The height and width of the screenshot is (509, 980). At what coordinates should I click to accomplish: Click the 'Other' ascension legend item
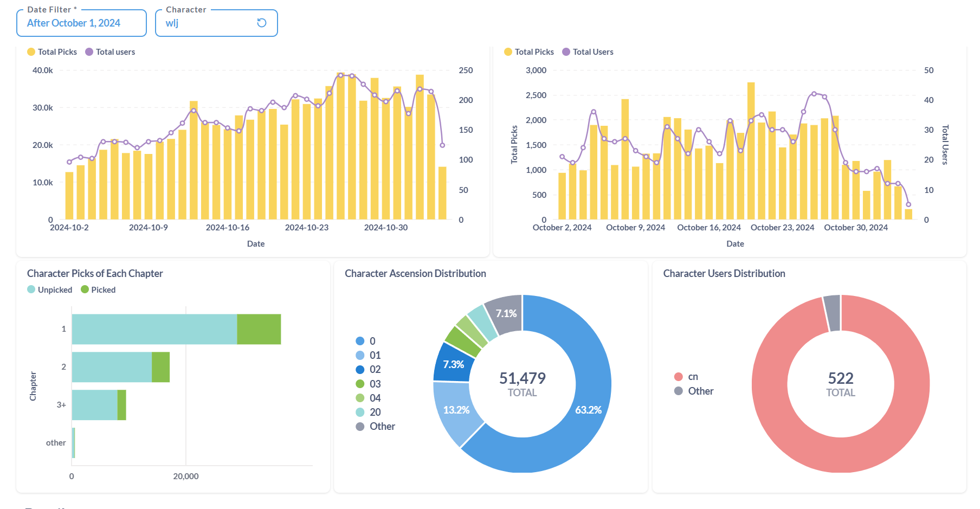(375, 426)
